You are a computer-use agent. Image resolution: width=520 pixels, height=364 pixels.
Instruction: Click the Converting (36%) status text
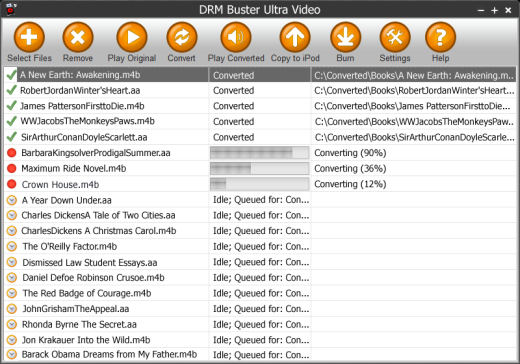[350, 168]
